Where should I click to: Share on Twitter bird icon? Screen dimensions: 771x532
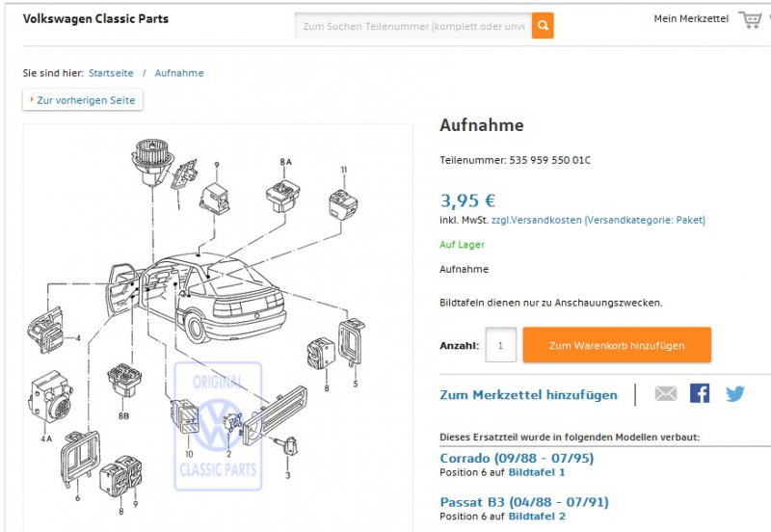(x=735, y=393)
